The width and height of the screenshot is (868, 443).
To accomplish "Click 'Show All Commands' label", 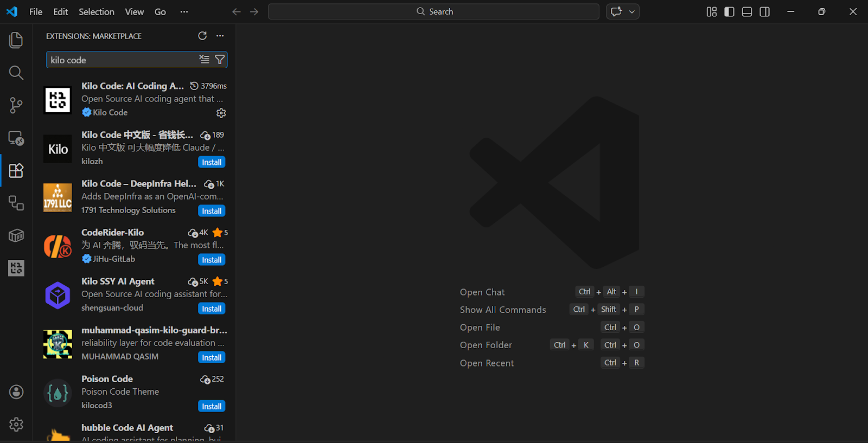I will (x=503, y=310).
